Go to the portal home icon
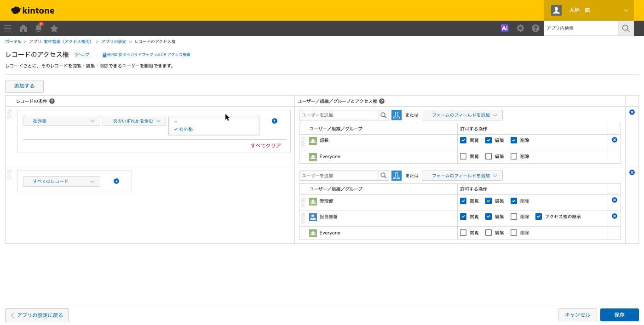644x325 pixels. [23, 29]
